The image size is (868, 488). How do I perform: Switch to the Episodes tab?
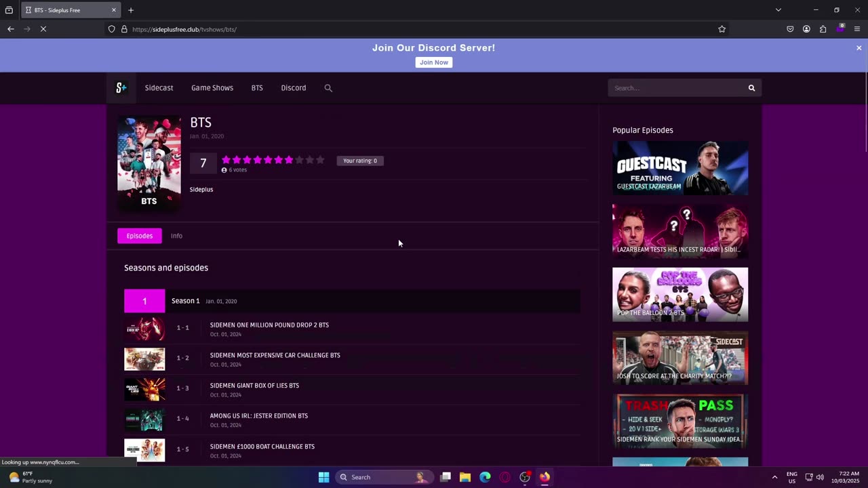pyautogui.click(x=140, y=236)
